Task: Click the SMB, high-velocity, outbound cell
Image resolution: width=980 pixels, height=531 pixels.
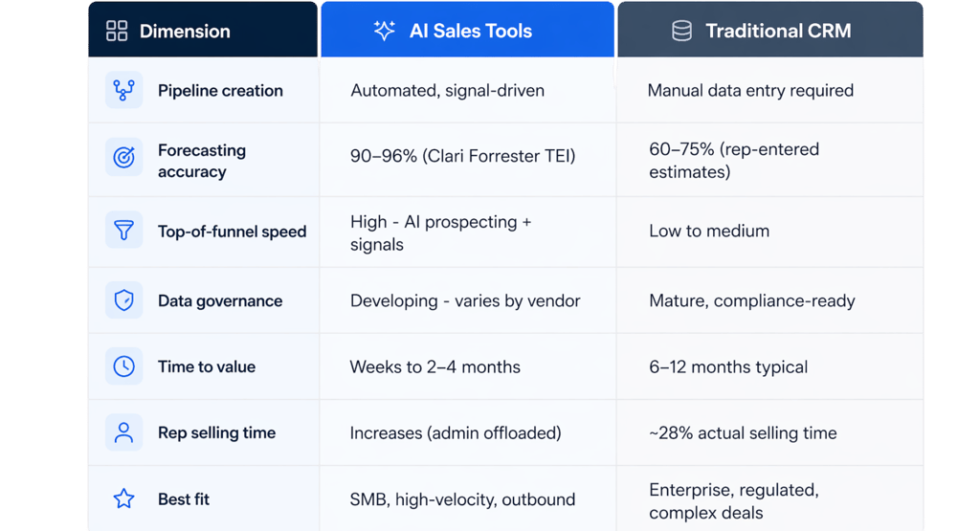Action: (x=462, y=499)
